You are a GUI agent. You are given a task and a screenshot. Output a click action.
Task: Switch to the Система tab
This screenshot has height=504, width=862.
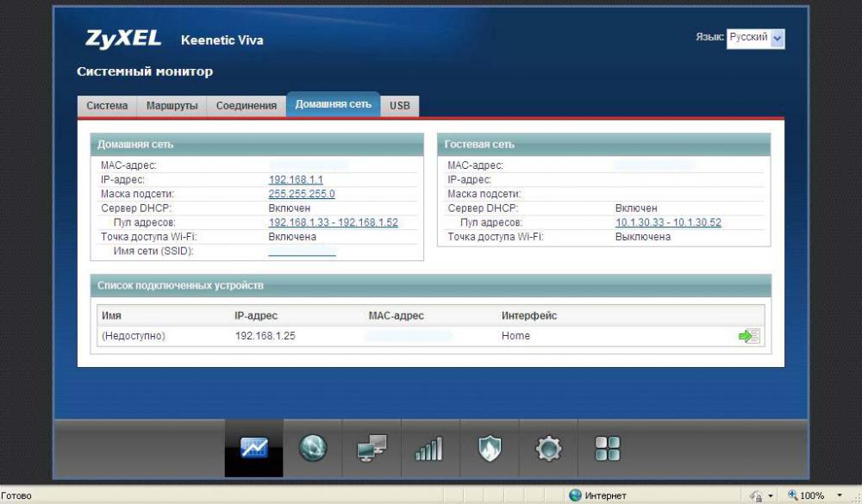107,106
